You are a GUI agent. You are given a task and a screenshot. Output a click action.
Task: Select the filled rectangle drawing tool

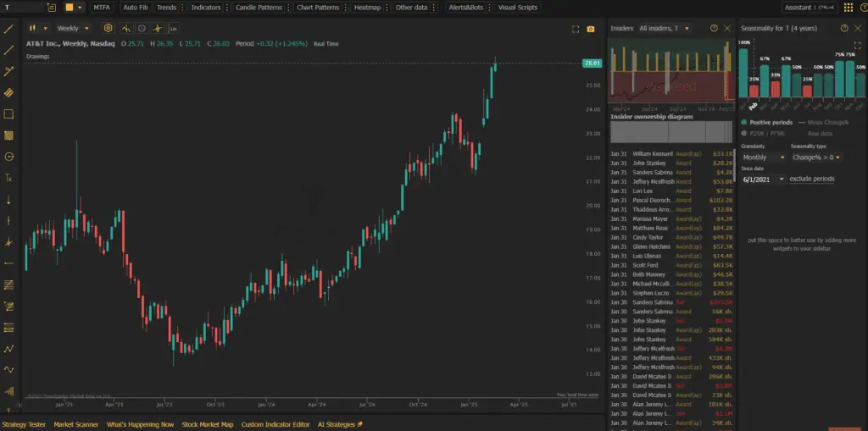point(8,135)
